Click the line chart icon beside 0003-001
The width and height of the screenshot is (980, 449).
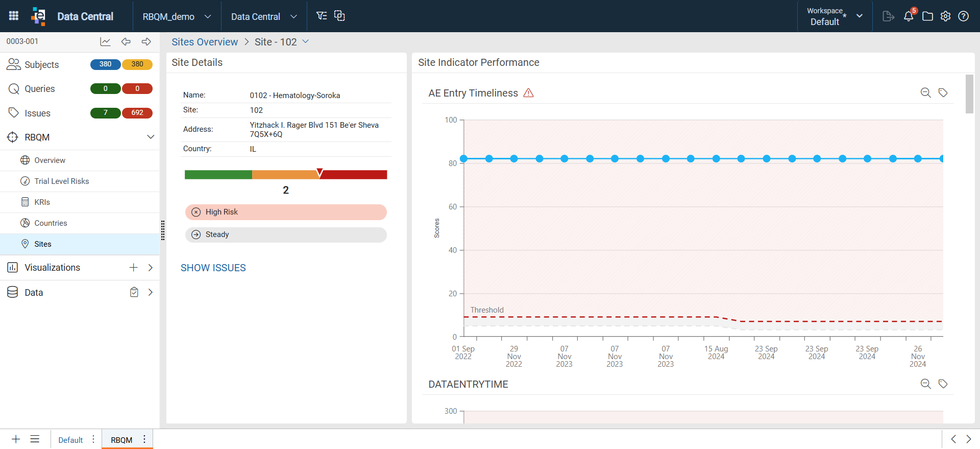point(105,42)
